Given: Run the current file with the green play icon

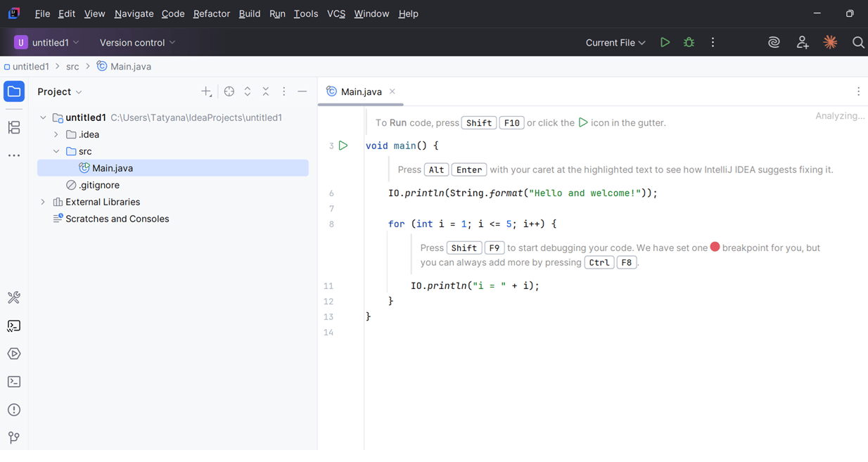Looking at the screenshot, I should 665,42.
